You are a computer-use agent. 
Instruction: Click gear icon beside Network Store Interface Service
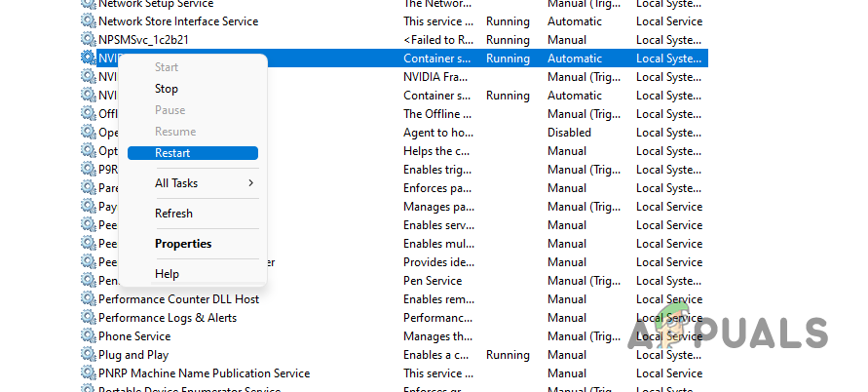pos(89,21)
